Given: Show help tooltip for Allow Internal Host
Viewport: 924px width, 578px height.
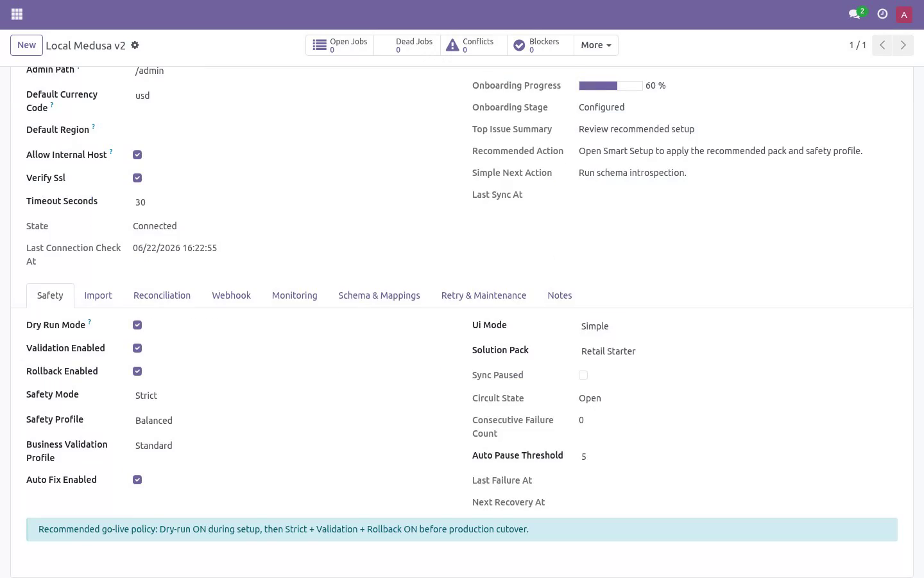Looking at the screenshot, I should [x=111, y=152].
